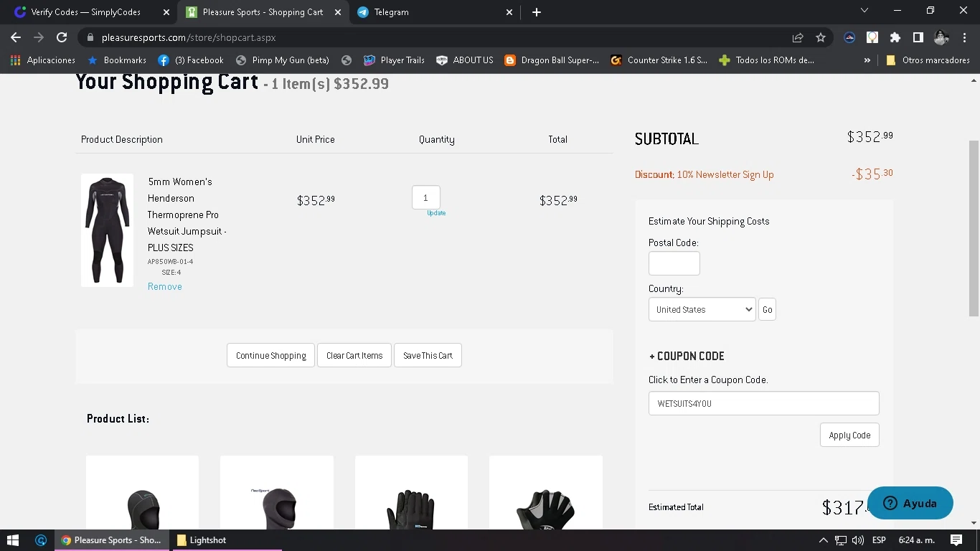Open Bookmarks folder in bookmarks bar
The width and height of the screenshot is (980, 551).
click(x=117, y=60)
